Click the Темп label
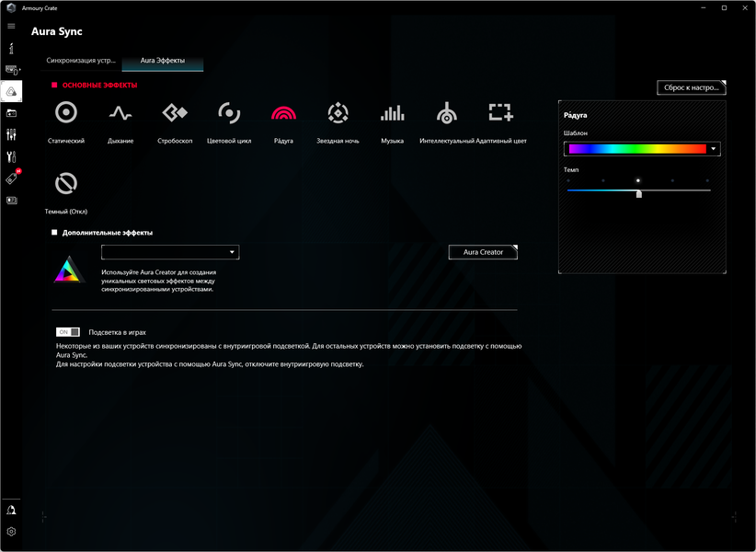Viewport: 756px width, 552px height. [571, 169]
